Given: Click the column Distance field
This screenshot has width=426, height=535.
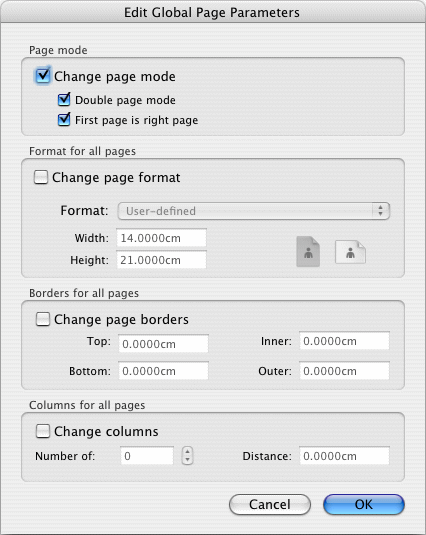Looking at the screenshot, I should point(344,456).
